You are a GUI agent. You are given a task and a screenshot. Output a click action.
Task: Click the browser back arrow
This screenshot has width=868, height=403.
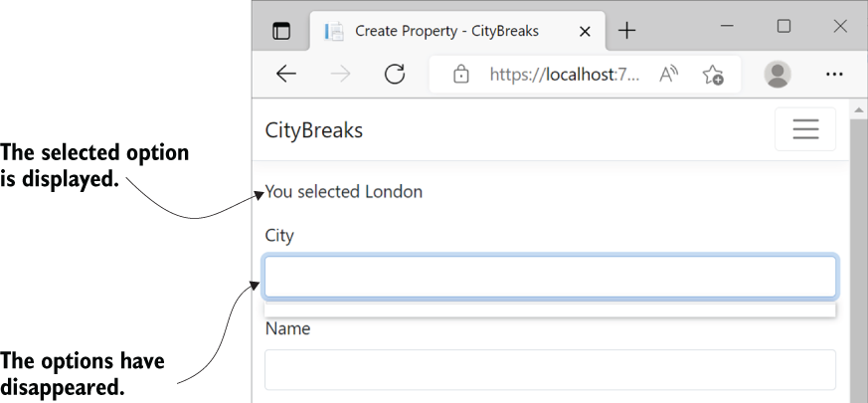click(286, 74)
